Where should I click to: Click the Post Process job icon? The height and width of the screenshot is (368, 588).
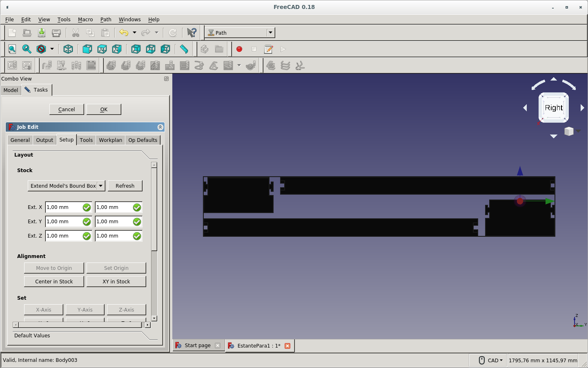tap(27, 65)
